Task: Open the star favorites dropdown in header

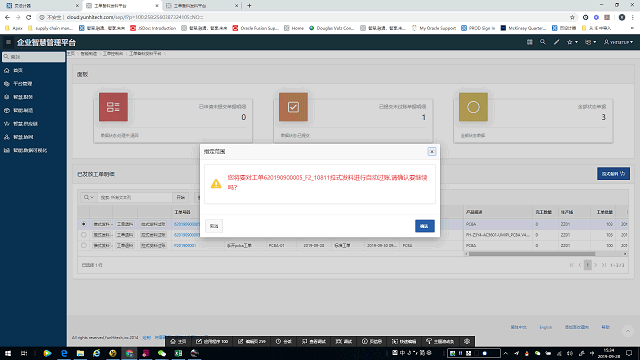Action: [x=572, y=42]
